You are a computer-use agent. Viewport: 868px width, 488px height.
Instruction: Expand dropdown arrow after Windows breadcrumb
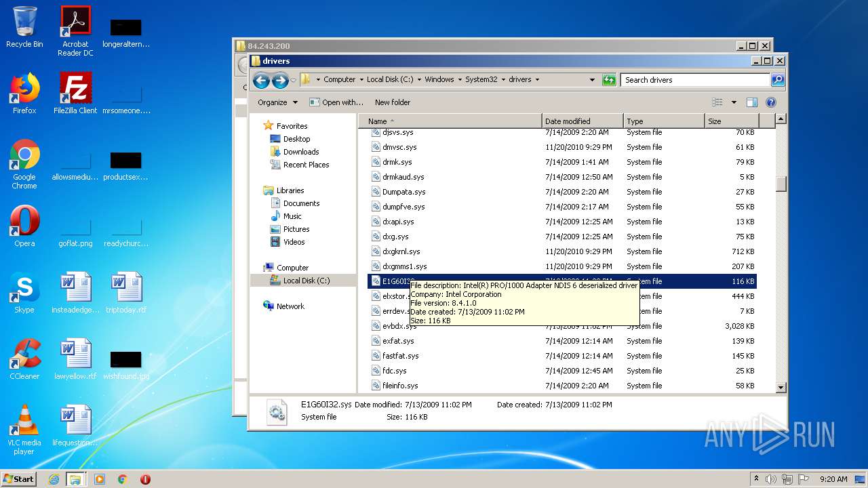click(x=460, y=79)
